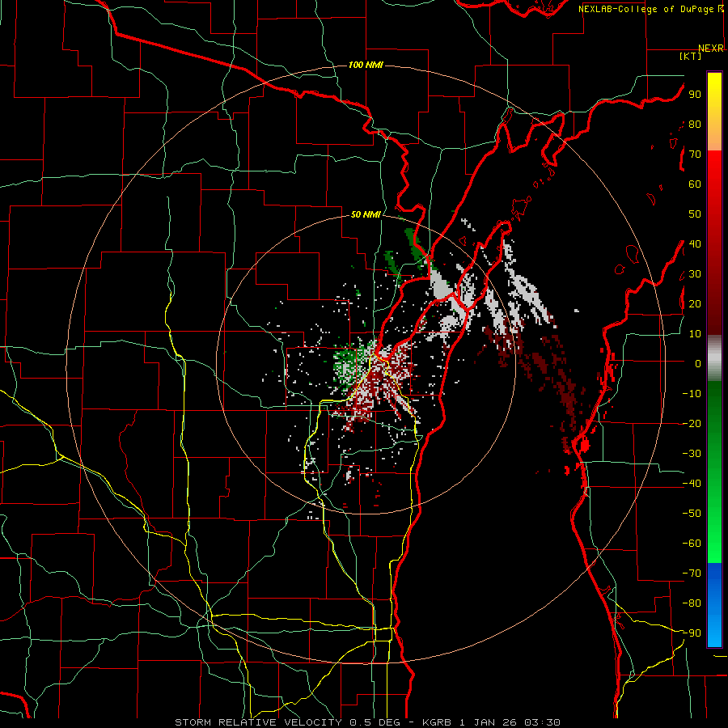
Task: Click the -20 knot scale label
Action: [x=692, y=423]
